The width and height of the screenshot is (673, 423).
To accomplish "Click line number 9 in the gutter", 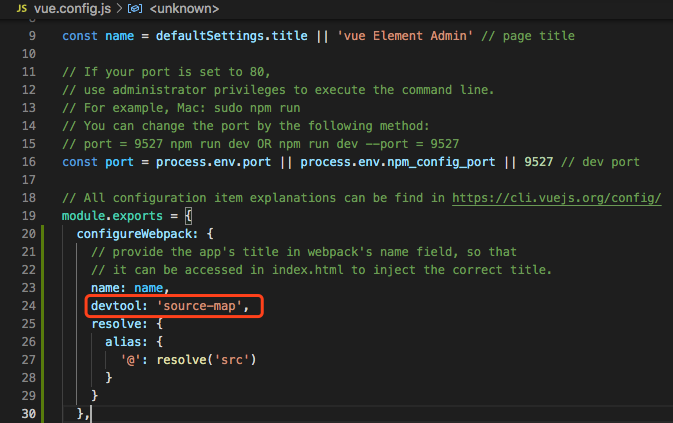I will coord(32,35).
